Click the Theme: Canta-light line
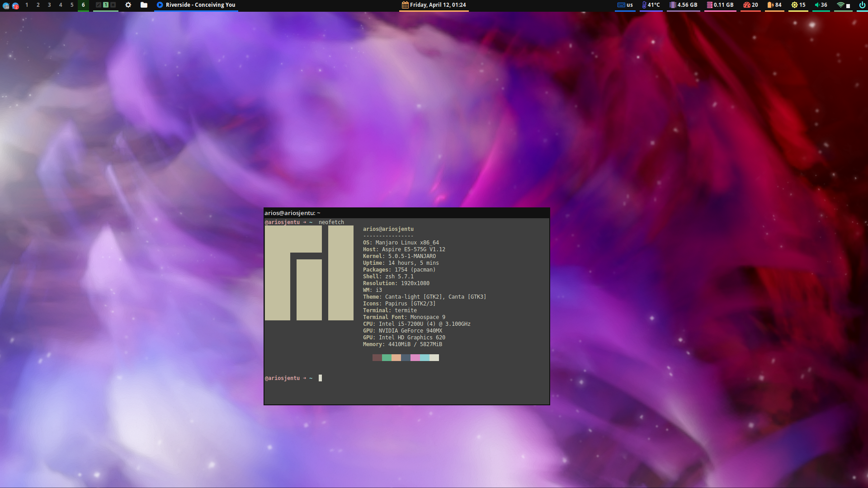 [425, 297]
